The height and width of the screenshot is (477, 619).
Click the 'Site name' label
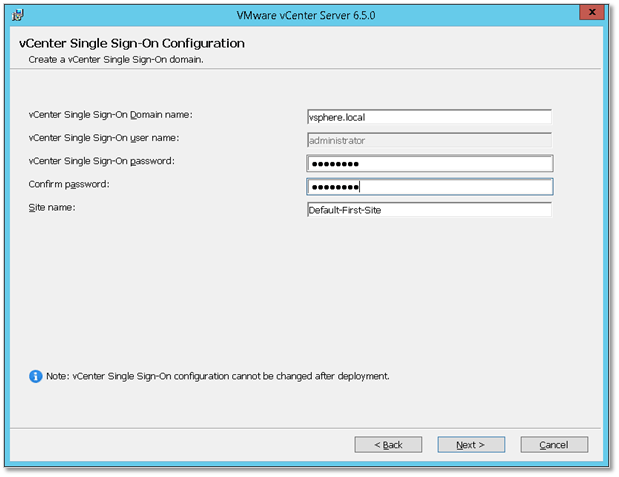pyautogui.click(x=52, y=207)
